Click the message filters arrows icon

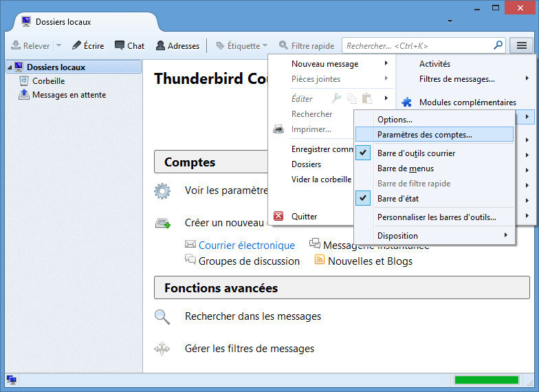click(162, 349)
